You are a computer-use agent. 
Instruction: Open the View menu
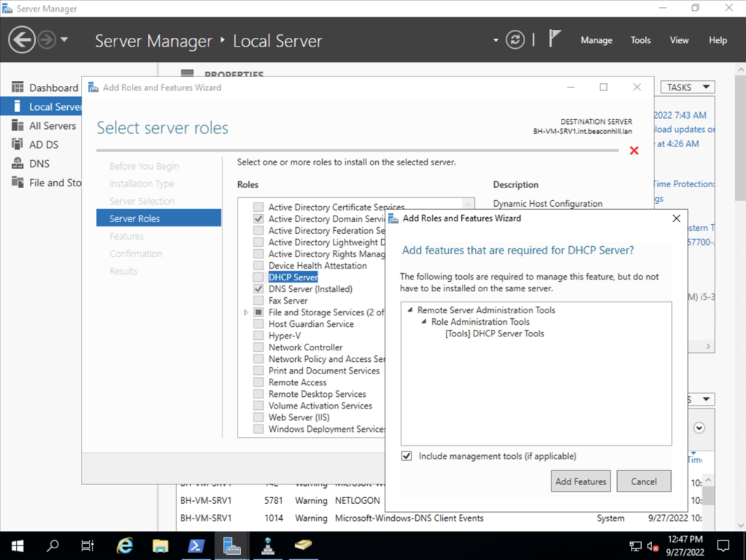coord(679,40)
